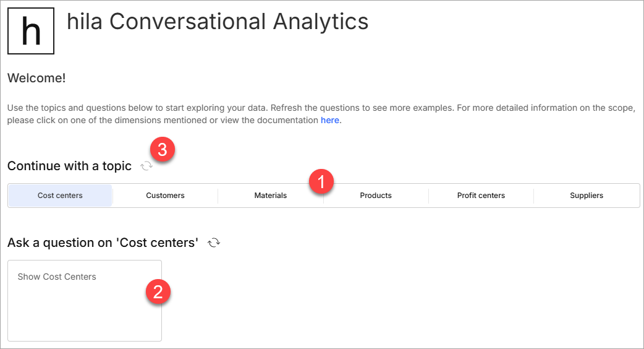Click red callout badge number 2
Screen dimensions: 644x349
click(158, 291)
